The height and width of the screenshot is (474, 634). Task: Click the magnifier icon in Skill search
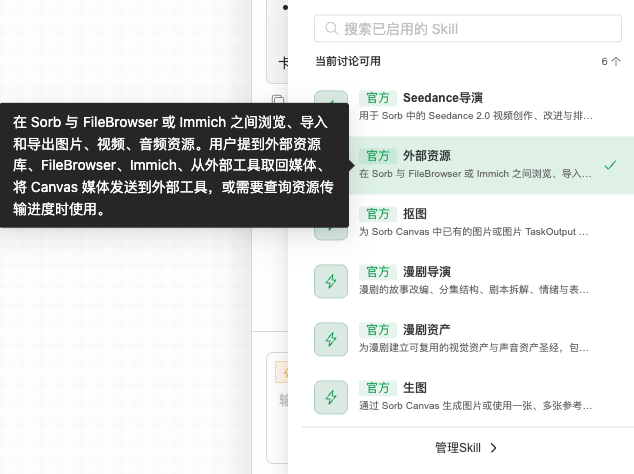[331, 29]
